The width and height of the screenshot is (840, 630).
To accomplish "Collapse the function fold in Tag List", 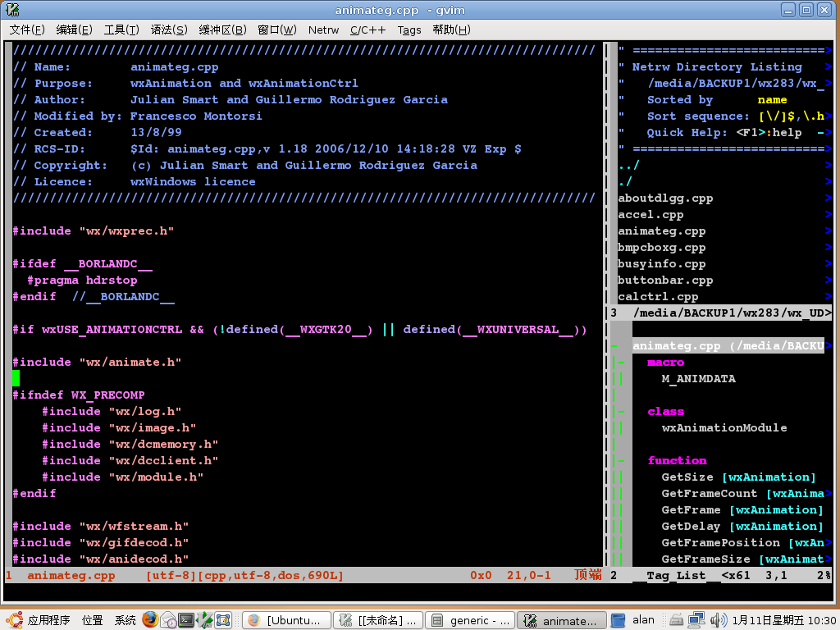I will tap(622, 461).
